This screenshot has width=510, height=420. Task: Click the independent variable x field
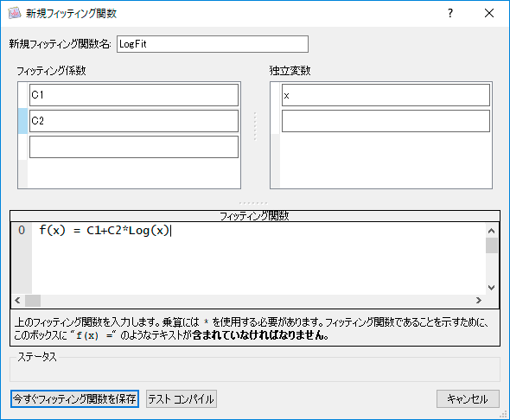click(x=386, y=95)
